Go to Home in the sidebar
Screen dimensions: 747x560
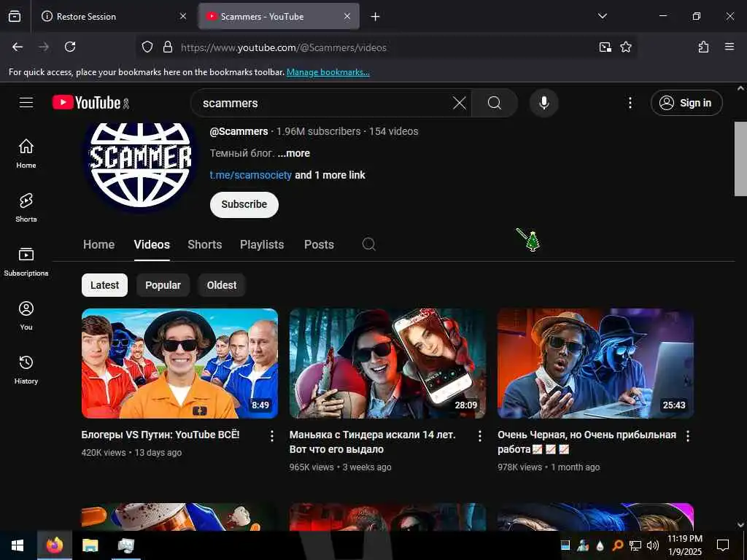[x=26, y=153]
